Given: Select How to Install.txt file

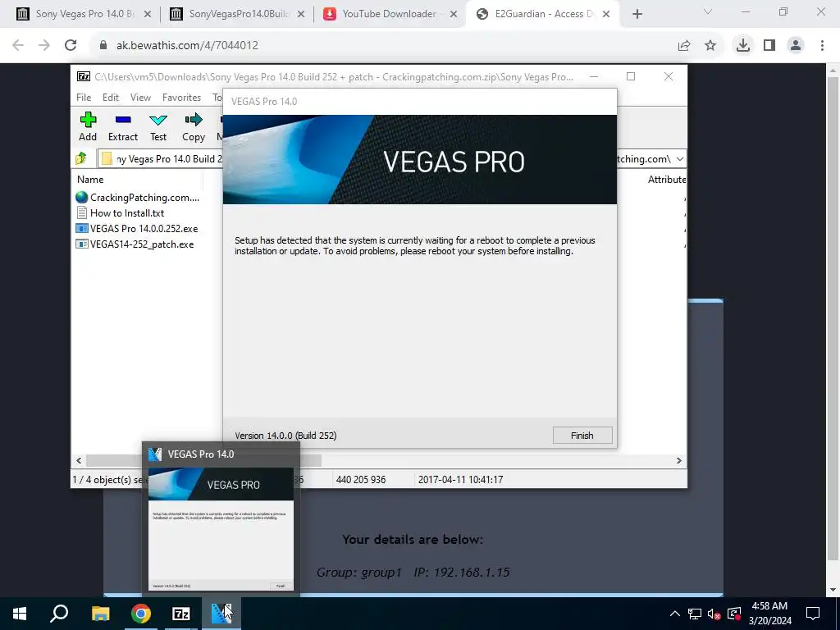Looking at the screenshot, I should tap(121, 213).
